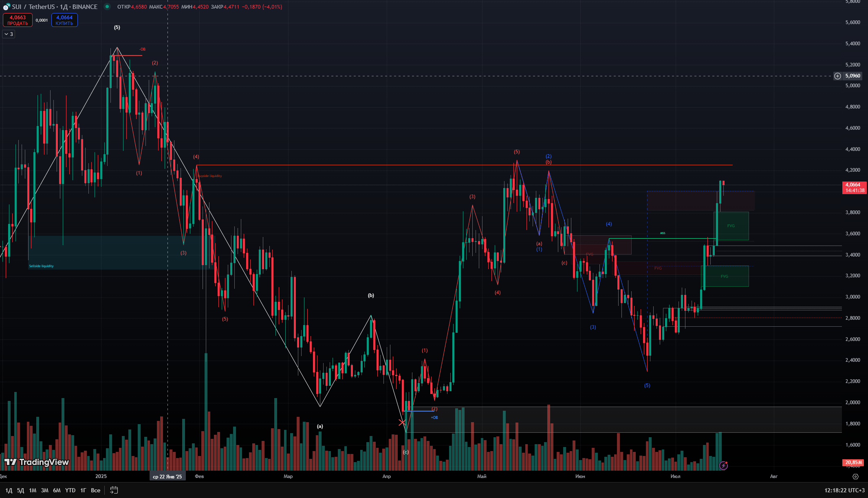Viewport: 868px width, 498px height.
Task: Click the Авг label on the time axis
Action: [x=774, y=476]
